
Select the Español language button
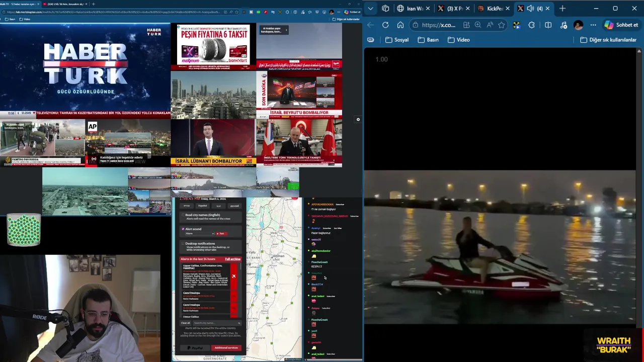coord(203,206)
